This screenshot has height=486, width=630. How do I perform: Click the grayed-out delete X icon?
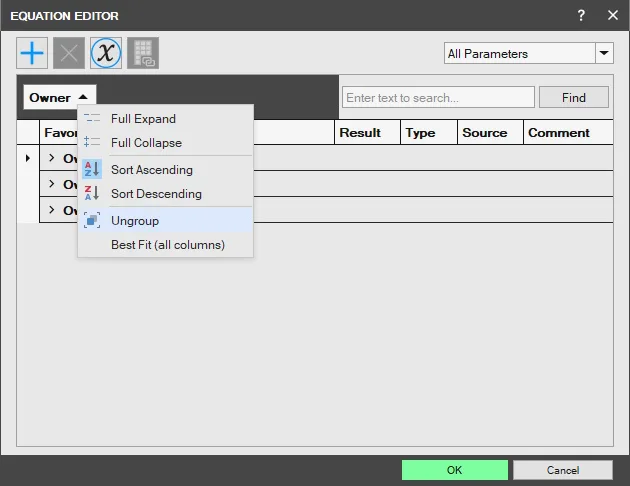(69, 53)
